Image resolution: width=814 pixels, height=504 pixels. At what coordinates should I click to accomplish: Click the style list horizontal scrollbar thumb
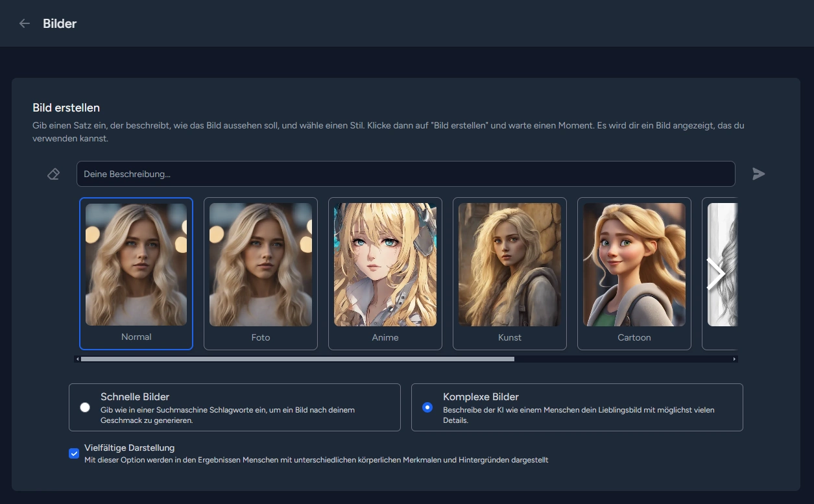coord(297,359)
